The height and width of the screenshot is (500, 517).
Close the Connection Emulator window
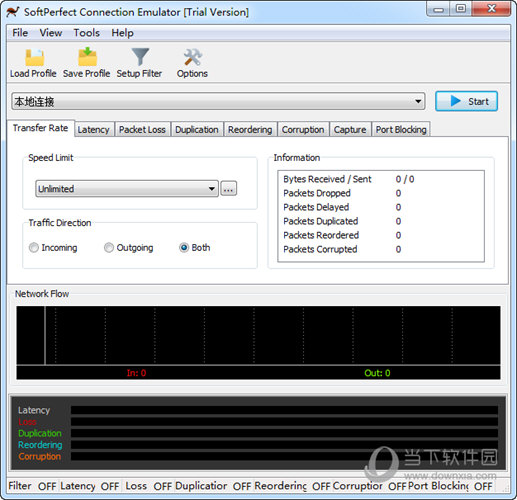point(491,9)
